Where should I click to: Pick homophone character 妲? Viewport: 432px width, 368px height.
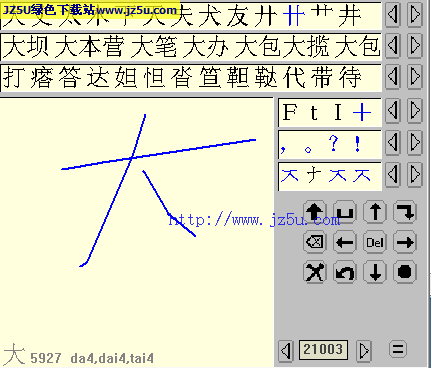[x=126, y=77]
